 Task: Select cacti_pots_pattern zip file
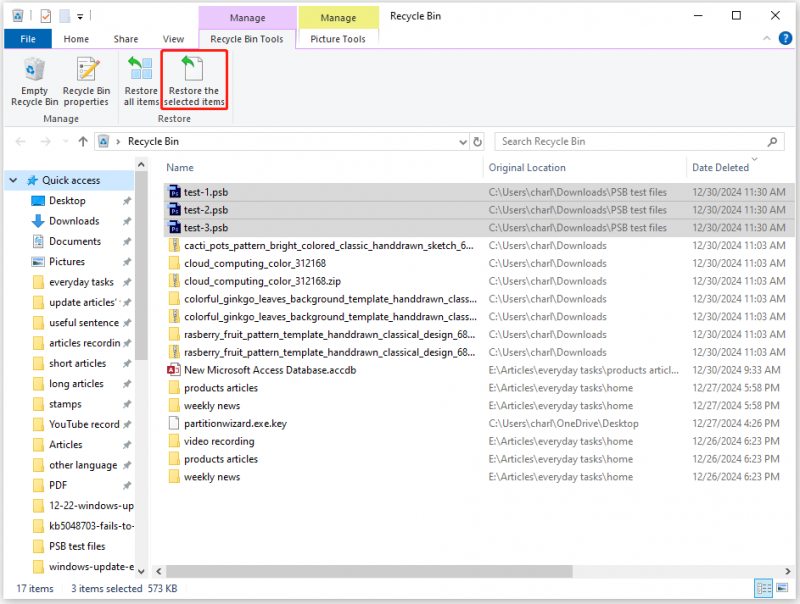329,245
